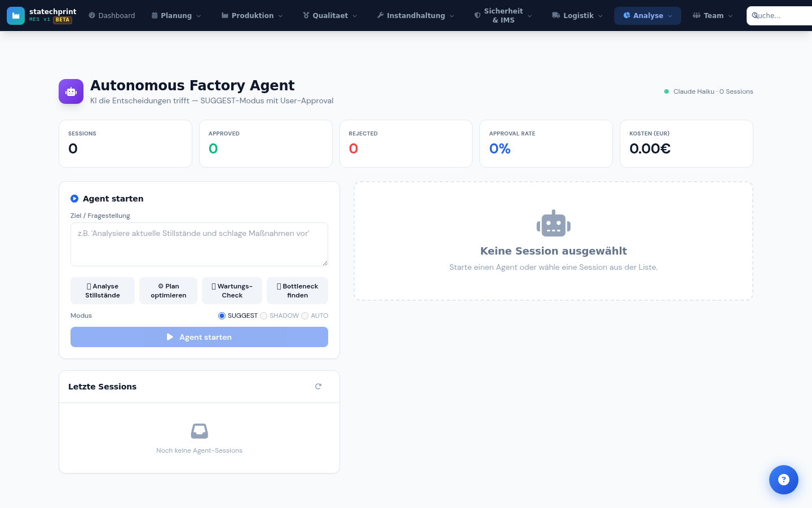Viewport: 812px width, 508px height.
Task: Click the Team people icon
Action: (696, 16)
